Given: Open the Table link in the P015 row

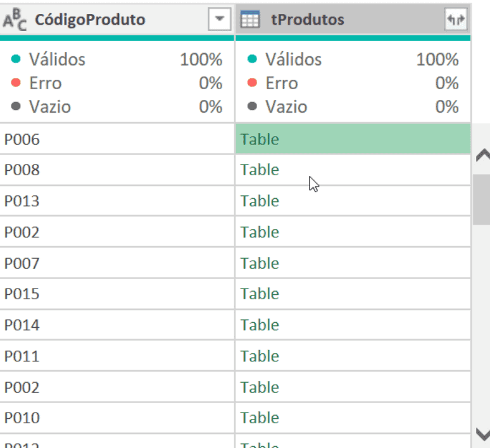Looking at the screenshot, I should point(260,294).
